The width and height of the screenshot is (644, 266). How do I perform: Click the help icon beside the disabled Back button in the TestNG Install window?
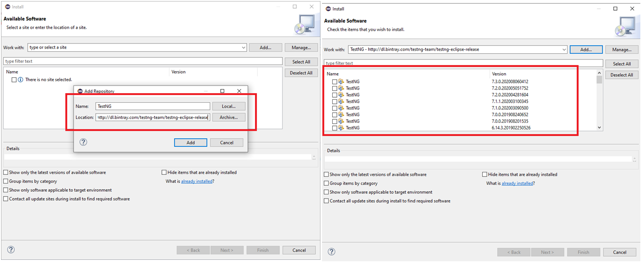coord(331,252)
